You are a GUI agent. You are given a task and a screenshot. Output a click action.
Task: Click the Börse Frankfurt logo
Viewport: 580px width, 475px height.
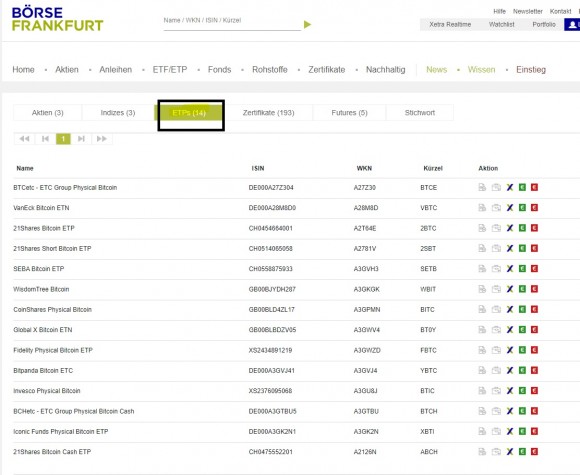(57, 19)
